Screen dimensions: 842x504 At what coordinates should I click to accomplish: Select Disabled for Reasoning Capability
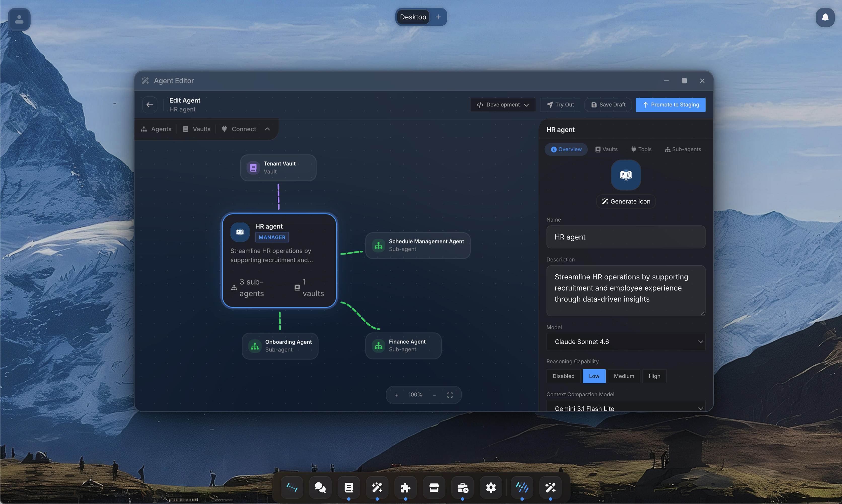click(563, 376)
